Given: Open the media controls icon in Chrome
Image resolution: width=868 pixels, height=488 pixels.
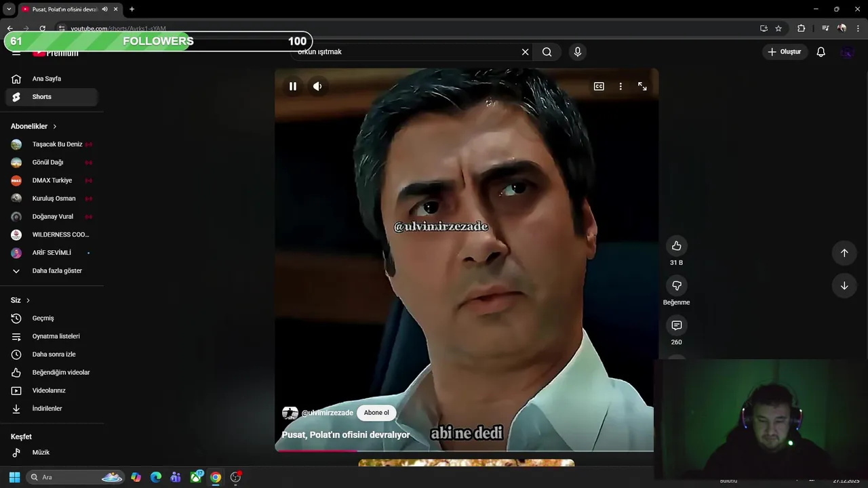Looking at the screenshot, I should 825,28.
